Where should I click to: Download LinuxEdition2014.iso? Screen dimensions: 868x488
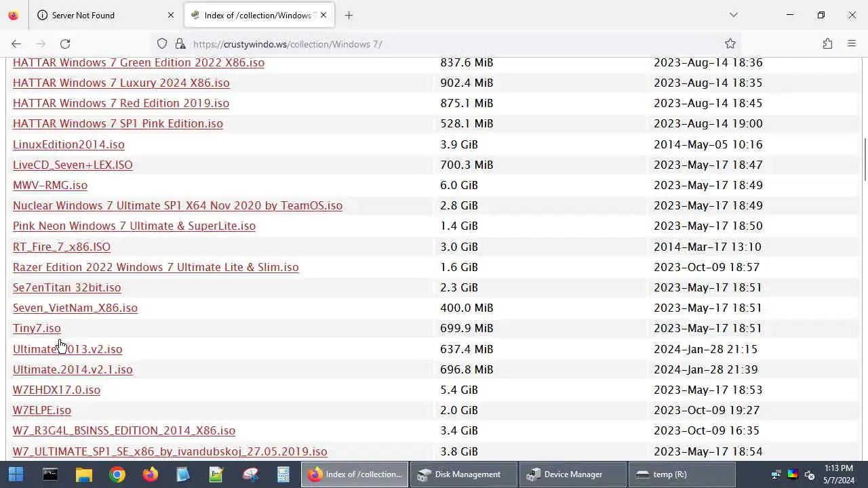click(68, 144)
